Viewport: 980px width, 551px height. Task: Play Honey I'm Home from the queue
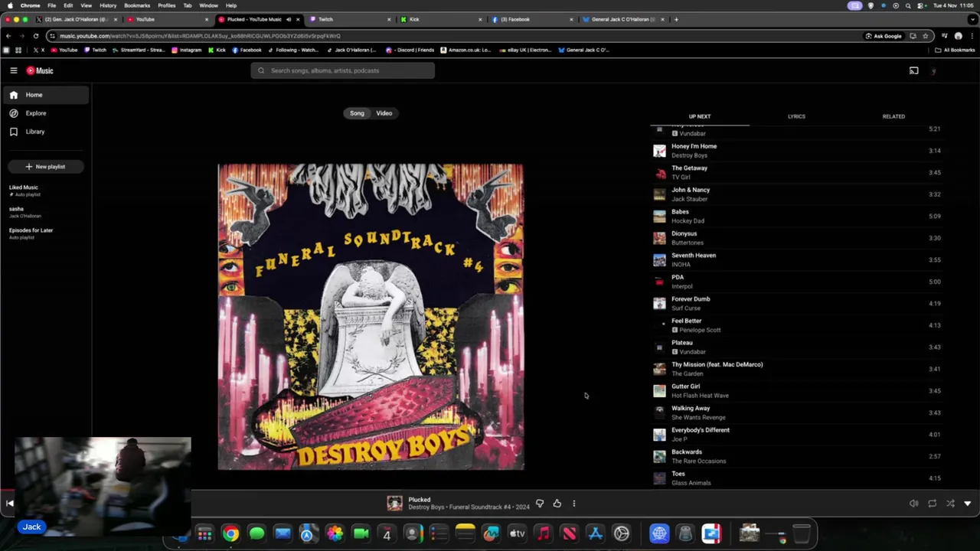(x=796, y=151)
